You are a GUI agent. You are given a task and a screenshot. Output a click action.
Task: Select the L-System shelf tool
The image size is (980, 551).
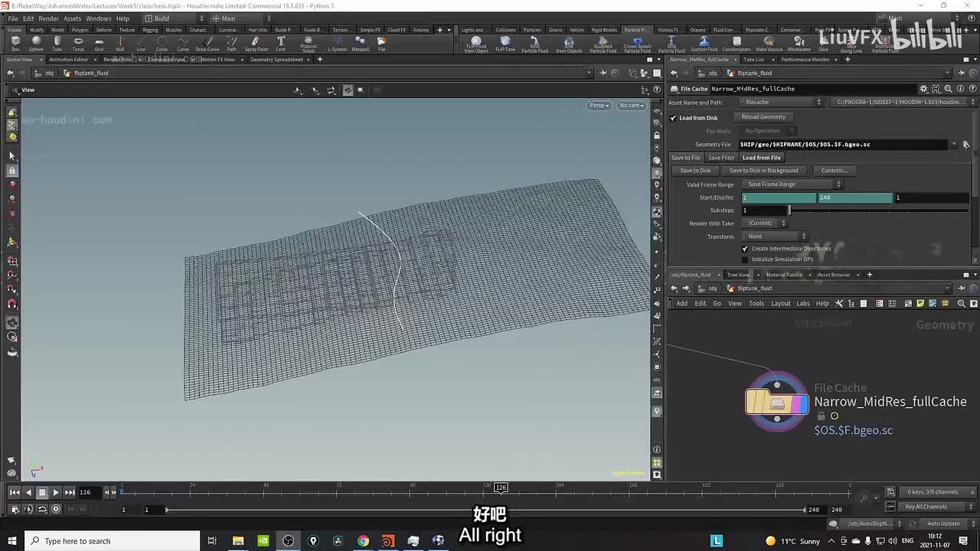pyautogui.click(x=337, y=44)
